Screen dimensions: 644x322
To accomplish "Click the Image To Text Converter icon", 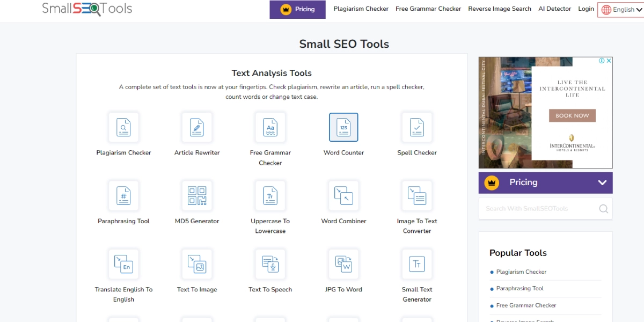I will tap(417, 195).
